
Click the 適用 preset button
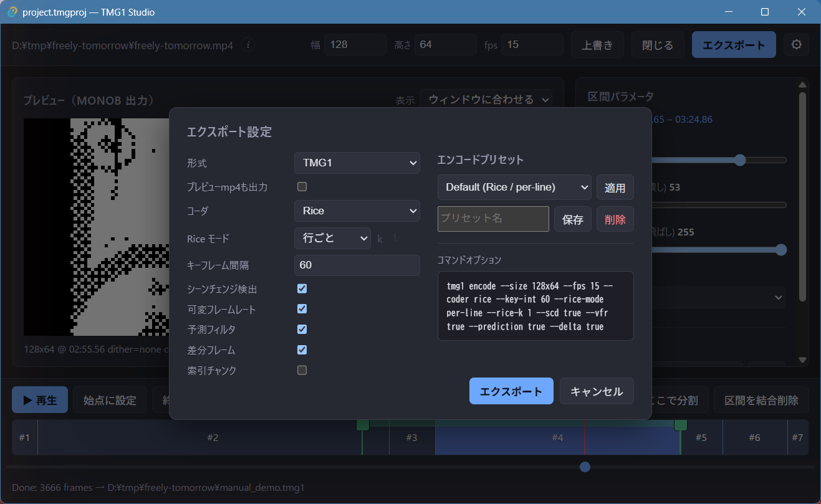615,187
